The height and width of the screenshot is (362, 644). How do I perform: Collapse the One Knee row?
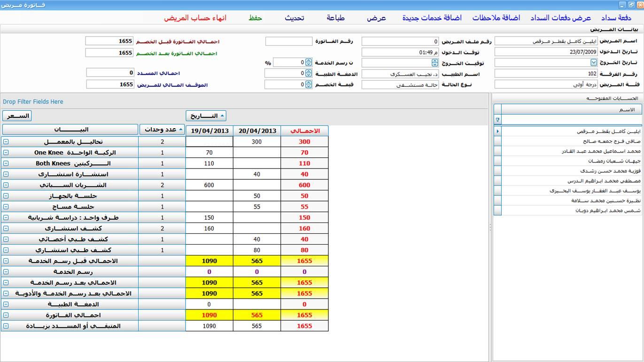(x=6, y=153)
